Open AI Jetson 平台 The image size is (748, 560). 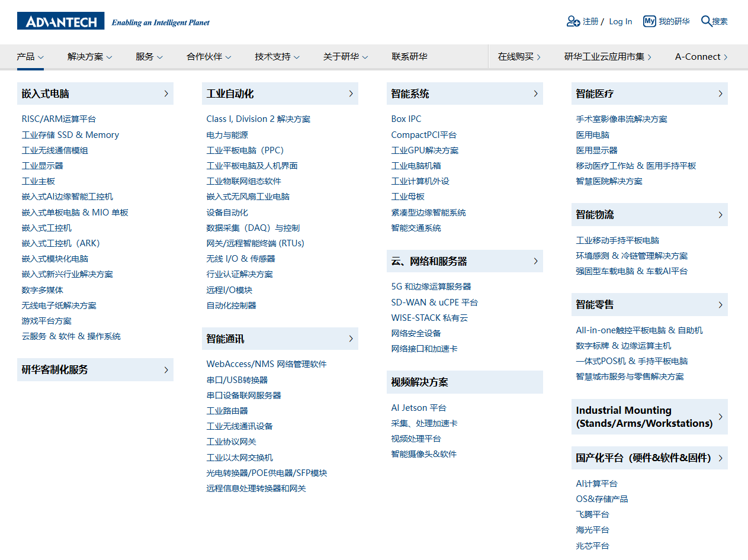419,408
